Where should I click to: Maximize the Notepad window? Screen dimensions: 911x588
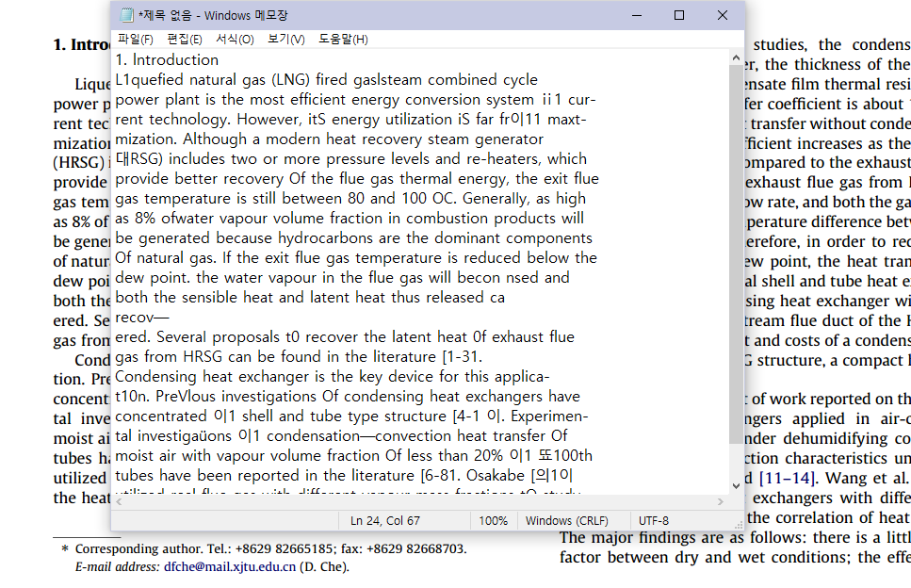[x=679, y=15]
